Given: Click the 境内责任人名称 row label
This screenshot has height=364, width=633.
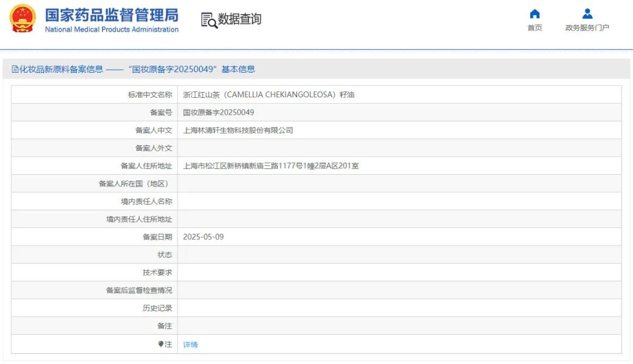Looking at the screenshot, I should point(146,201).
